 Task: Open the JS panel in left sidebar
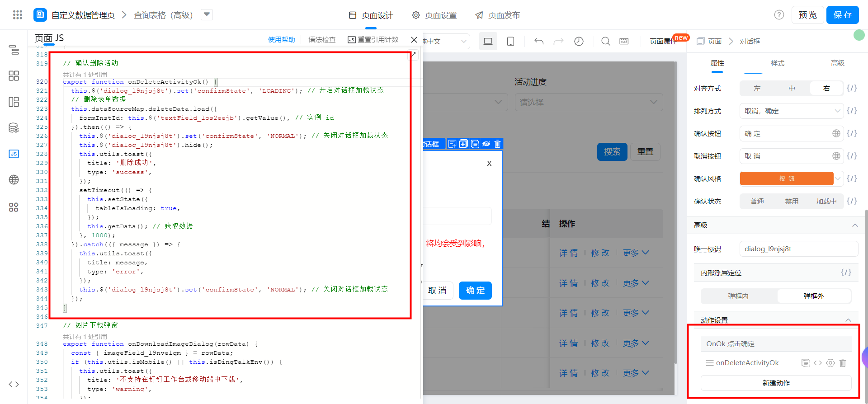tap(14, 154)
